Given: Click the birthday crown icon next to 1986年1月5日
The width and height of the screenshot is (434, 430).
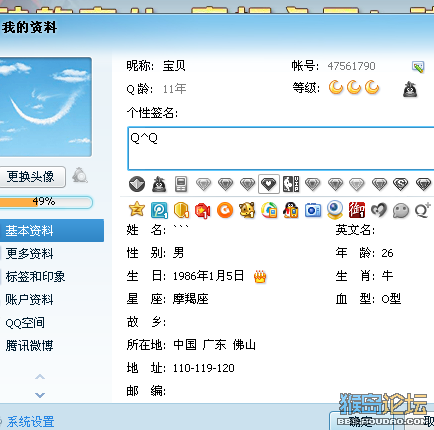Looking at the screenshot, I should click(x=260, y=277).
